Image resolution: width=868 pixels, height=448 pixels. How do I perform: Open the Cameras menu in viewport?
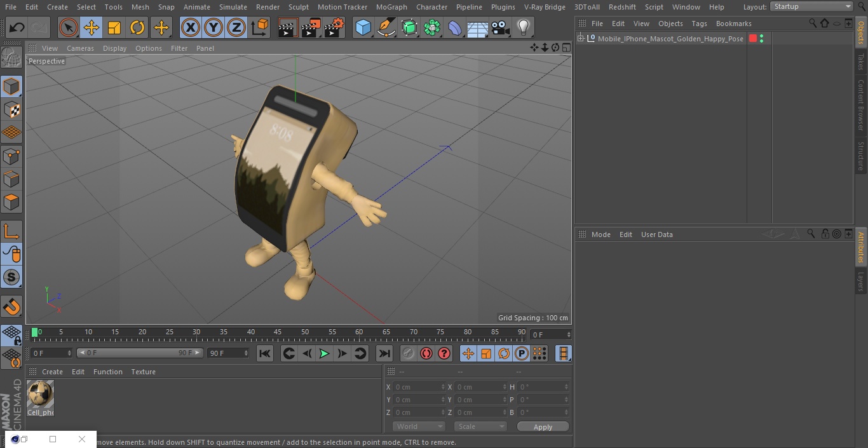click(80, 48)
